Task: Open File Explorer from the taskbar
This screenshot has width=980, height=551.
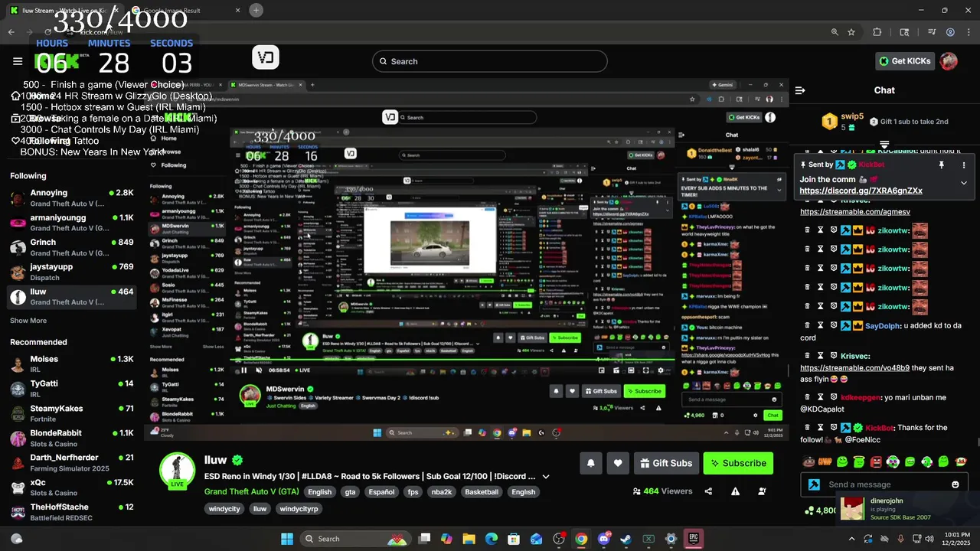Action: point(469,539)
